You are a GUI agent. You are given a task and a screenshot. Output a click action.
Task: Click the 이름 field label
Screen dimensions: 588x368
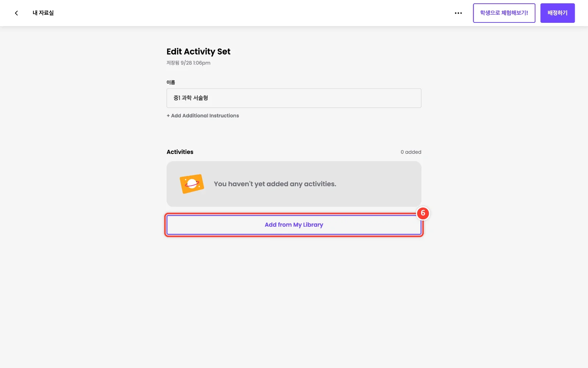point(171,82)
